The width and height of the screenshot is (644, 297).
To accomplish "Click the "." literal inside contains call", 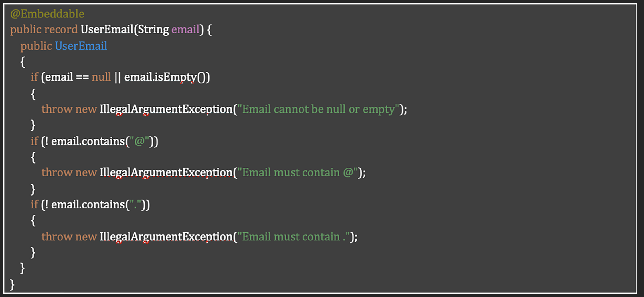I will tap(135, 205).
